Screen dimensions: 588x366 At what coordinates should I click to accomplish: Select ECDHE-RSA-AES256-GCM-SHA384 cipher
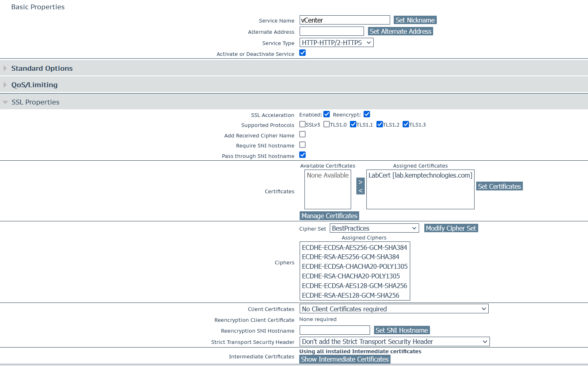pyautogui.click(x=354, y=257)
